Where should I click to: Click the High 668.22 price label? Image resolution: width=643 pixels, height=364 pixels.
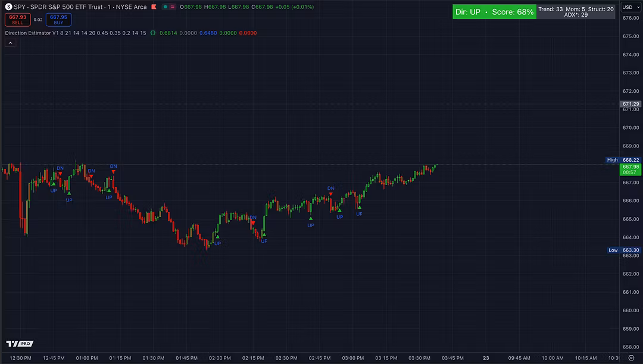point(623,160)
